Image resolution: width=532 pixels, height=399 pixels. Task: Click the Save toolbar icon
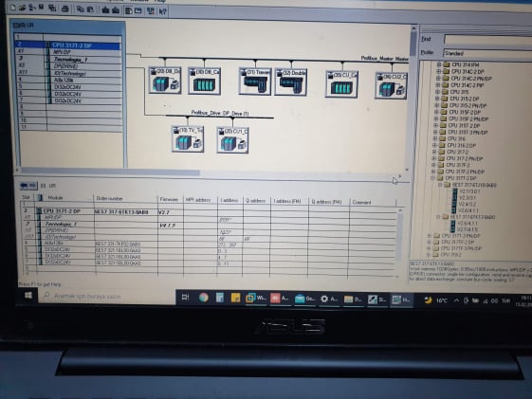coord(41,8)
